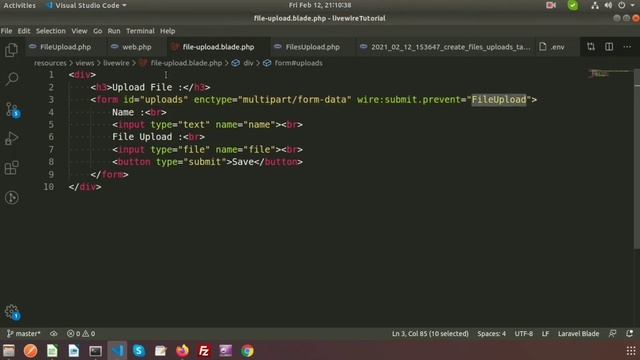Screen dimensions: 640x360
Task: Launch FileZilla from the dock
Action: 204,351
